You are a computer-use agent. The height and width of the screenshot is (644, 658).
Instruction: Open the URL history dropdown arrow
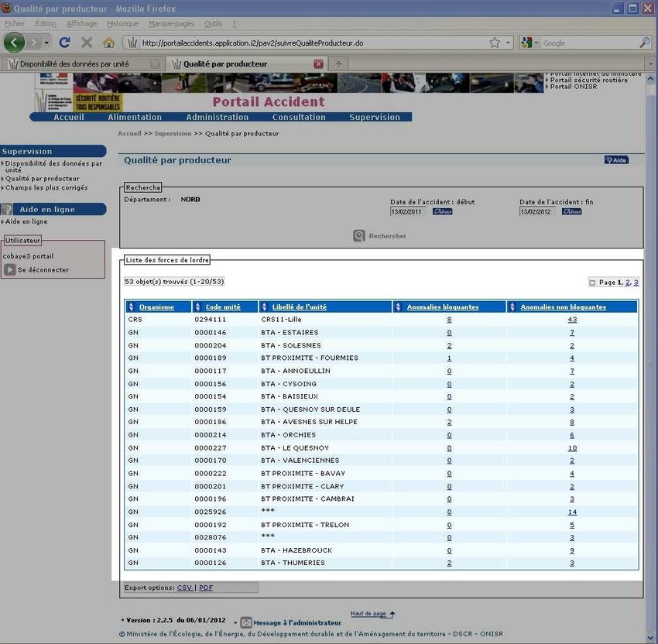(x=509, y=43)
